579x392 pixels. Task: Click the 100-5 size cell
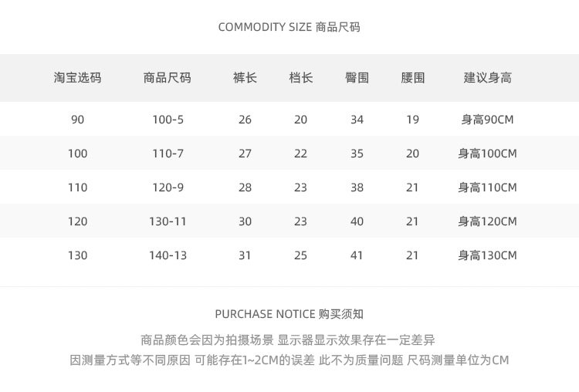[168, 120]
